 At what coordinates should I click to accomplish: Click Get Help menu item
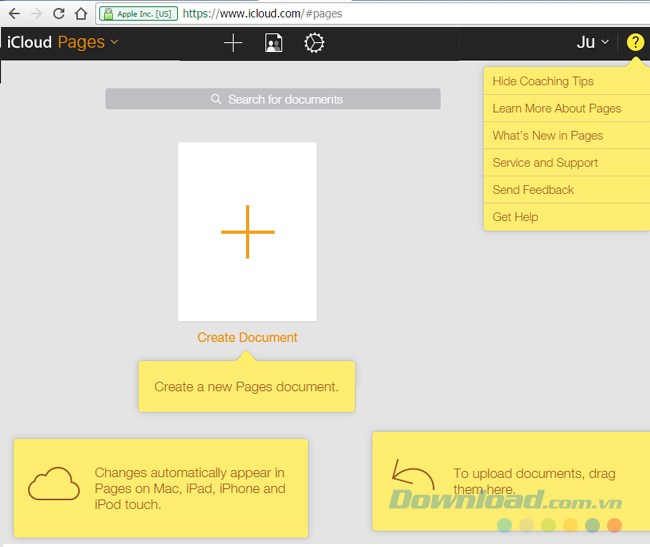[x=567, y=217]
